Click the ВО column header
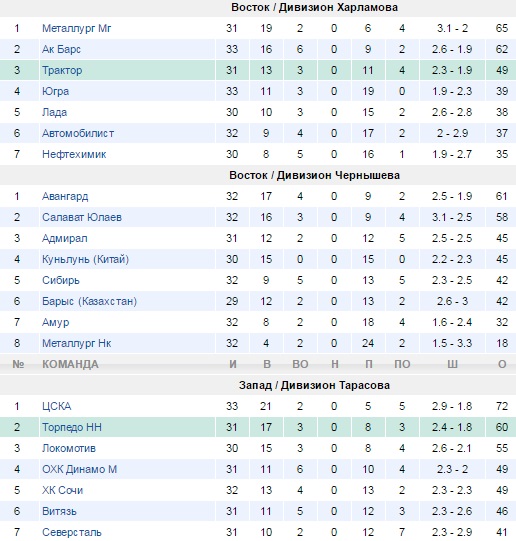The width and height of the screenshot is (516, 541). pos(300,364)
